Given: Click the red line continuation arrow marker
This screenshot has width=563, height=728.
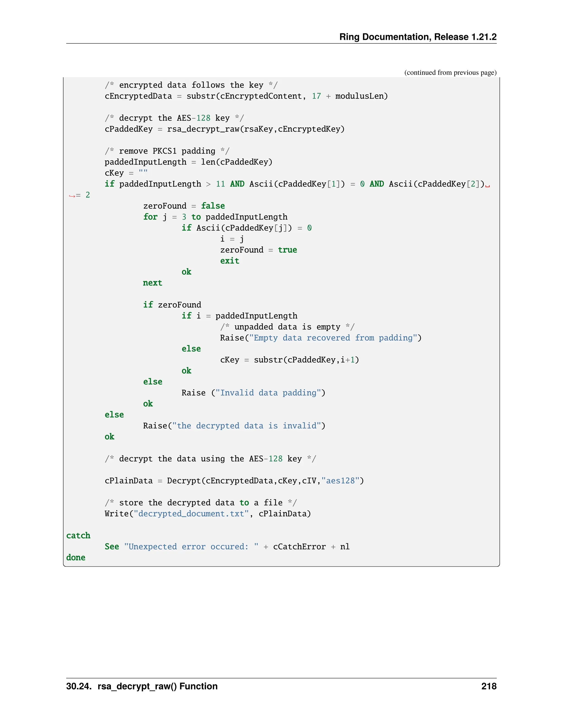Looking at the screenshot, I should (x=72, y=196).
